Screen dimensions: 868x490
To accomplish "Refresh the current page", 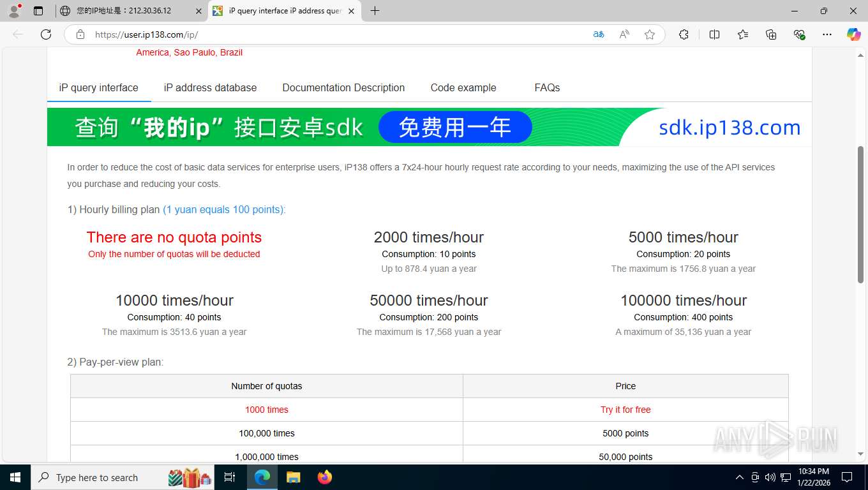I will point(46,34).
